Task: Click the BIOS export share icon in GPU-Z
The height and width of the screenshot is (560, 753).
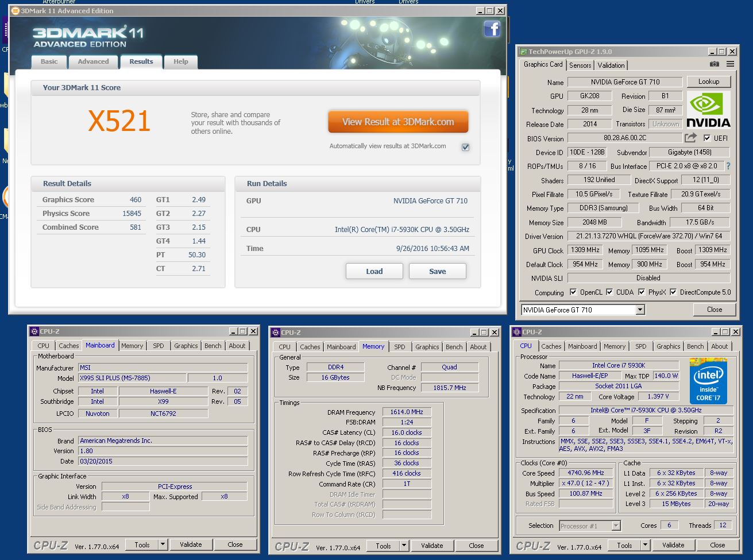Action: (x=691, y=138)
